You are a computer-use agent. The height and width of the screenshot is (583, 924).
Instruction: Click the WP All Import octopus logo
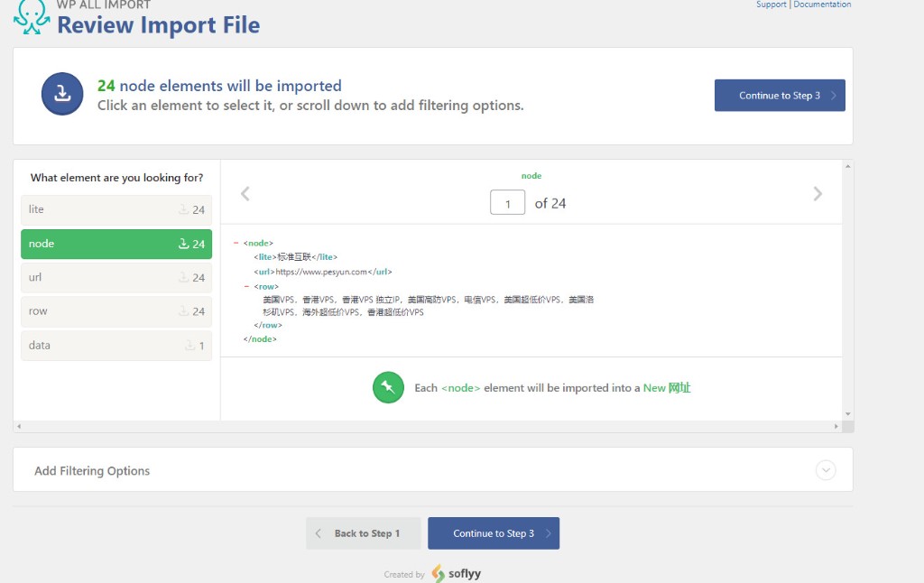32,16
